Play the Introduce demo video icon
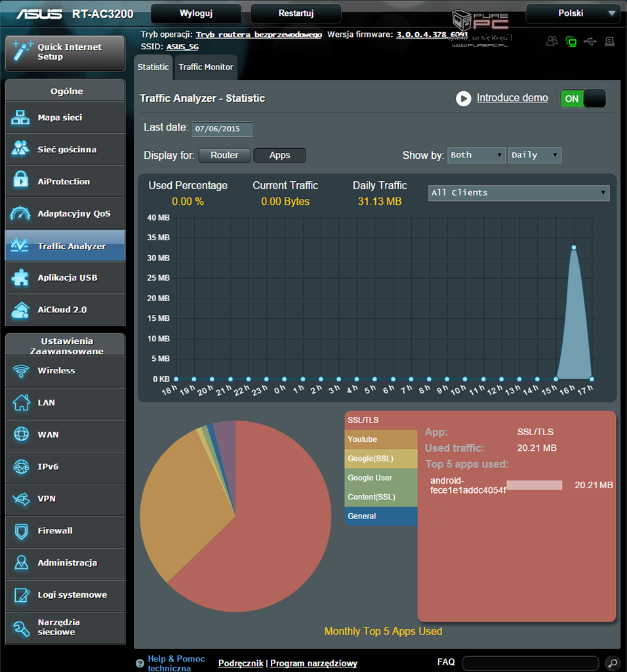This screenshot has height=672, width=627. coord(464,98)
